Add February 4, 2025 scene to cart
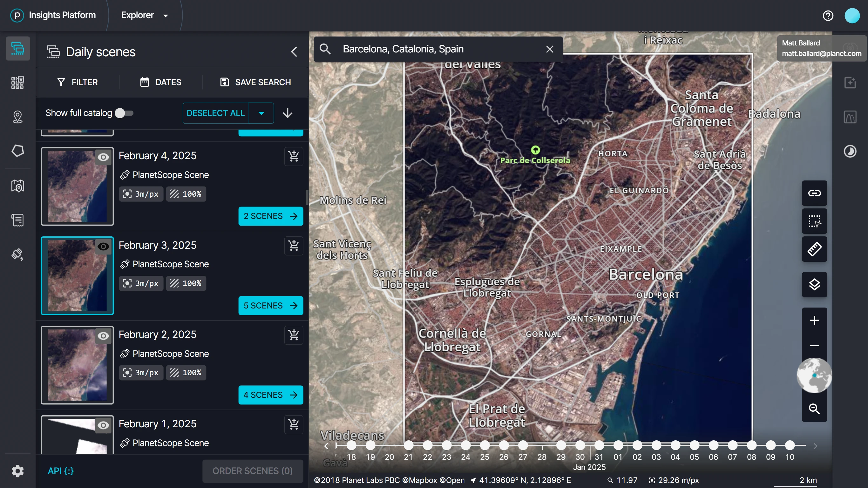Screen dimensions: 868x488 [x=294, y=156]
